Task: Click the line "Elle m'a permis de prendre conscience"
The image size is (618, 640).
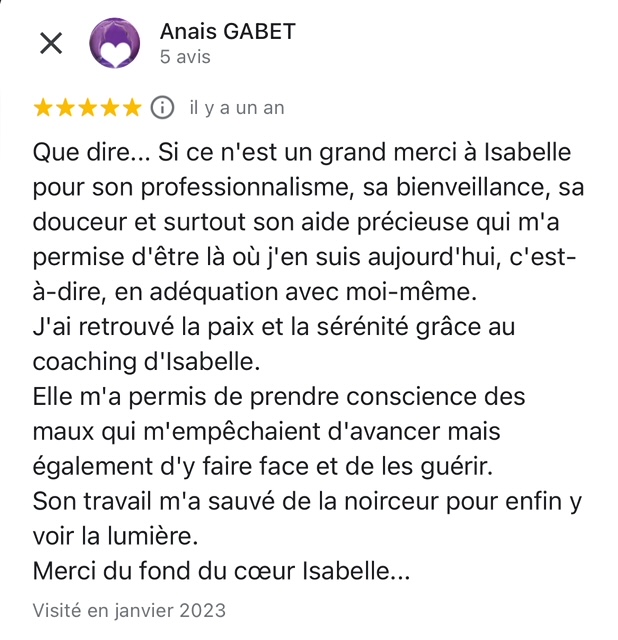Action: (x=279, y=397)
